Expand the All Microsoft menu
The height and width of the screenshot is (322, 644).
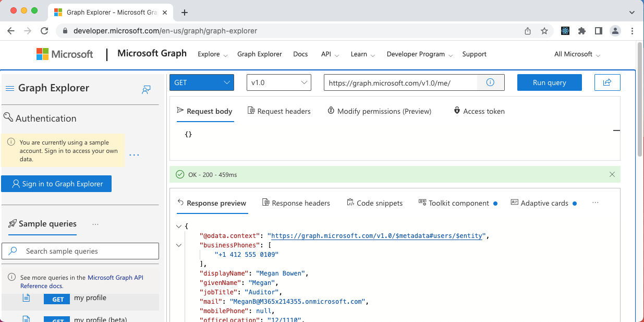tap(577, 54)
